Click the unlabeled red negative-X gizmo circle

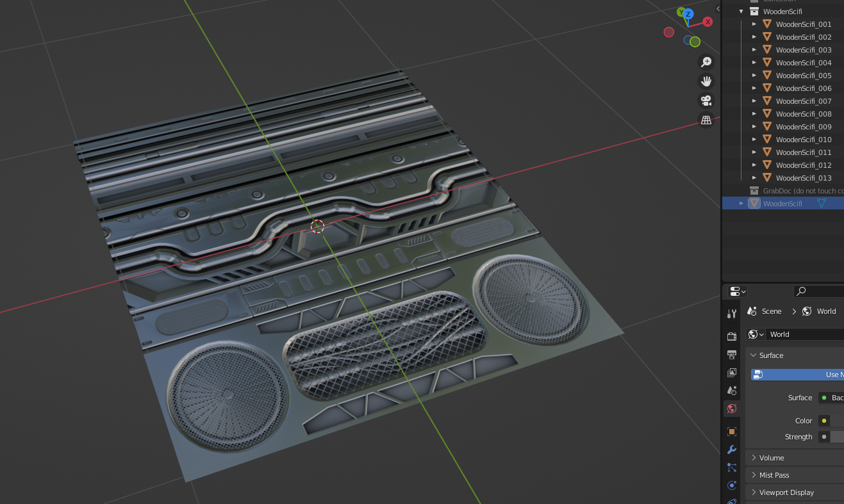(x=669, y=32)
